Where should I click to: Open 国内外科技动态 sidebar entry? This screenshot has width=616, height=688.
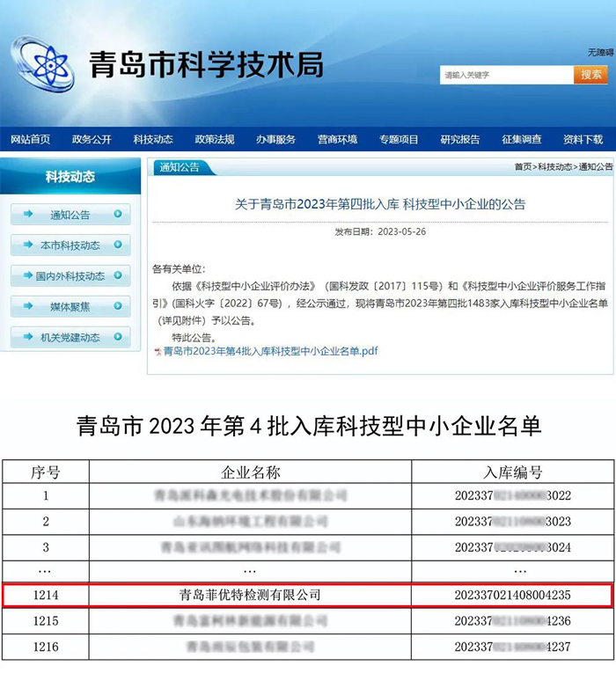[x=70, y=276]
